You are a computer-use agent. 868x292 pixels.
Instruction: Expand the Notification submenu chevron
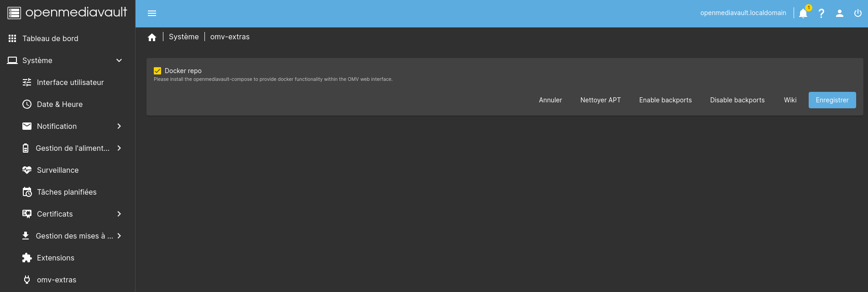click(x=119, y=126)
